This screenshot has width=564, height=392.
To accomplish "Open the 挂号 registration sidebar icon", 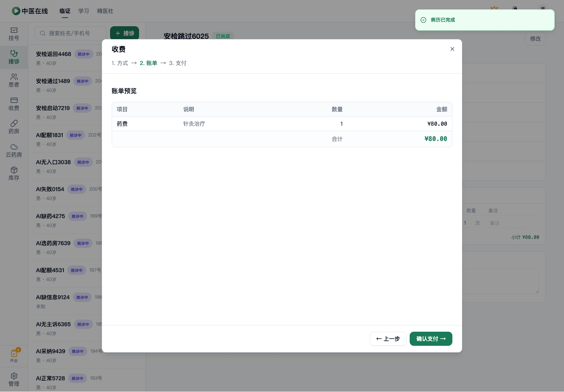I will point(14,34).
